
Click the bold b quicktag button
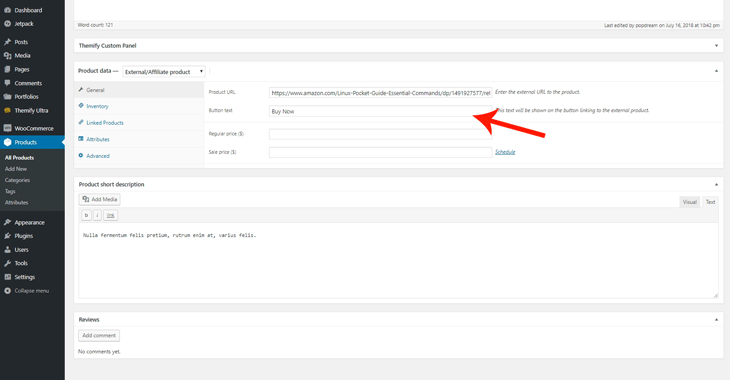[x=86, y=215]
